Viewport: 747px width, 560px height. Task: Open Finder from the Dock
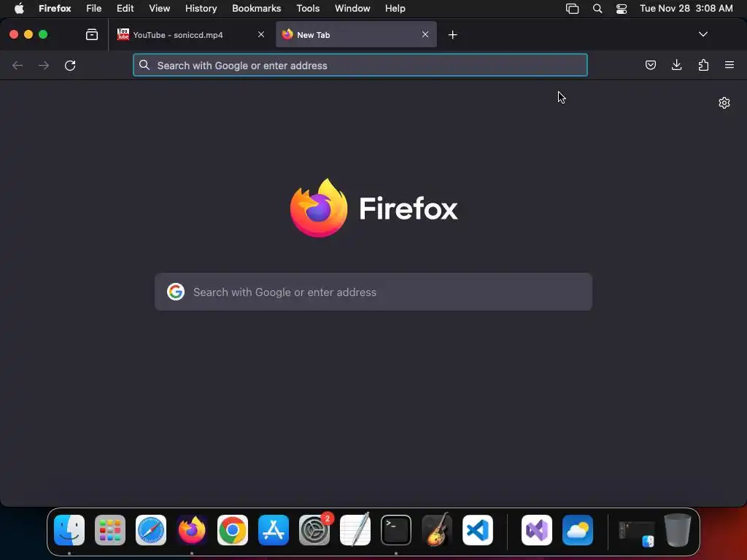coord(69,530)
